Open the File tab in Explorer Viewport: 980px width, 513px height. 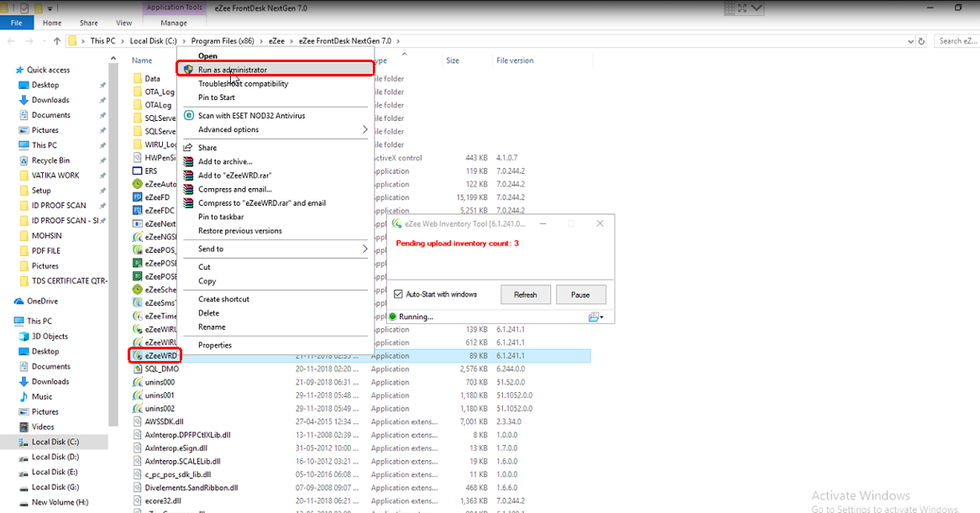pos(17,23)
